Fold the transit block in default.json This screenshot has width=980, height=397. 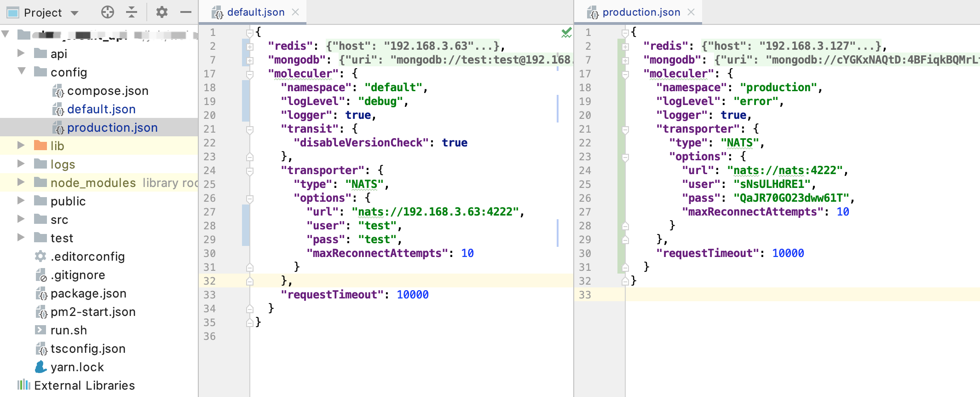click(x=250, y=129)
